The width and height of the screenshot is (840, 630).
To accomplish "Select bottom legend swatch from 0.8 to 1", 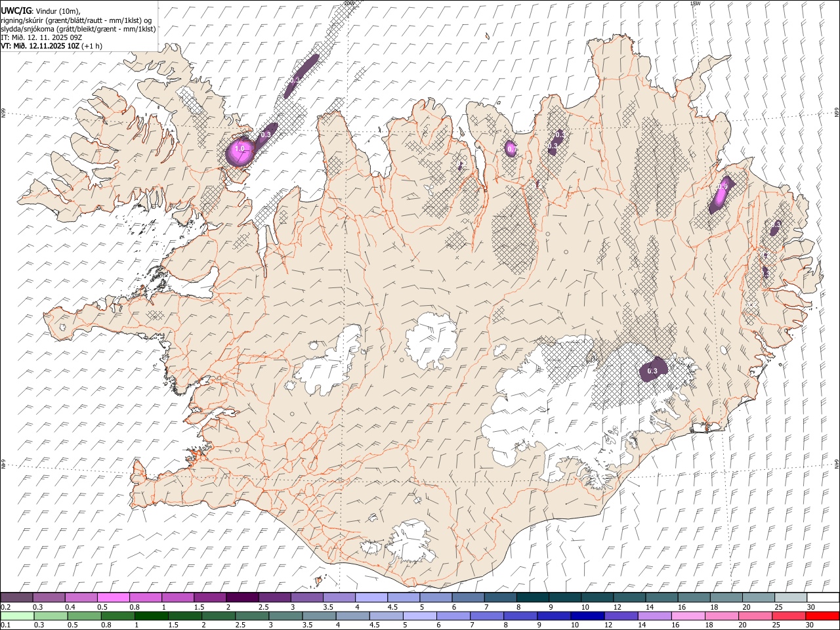I will point(118,616).
